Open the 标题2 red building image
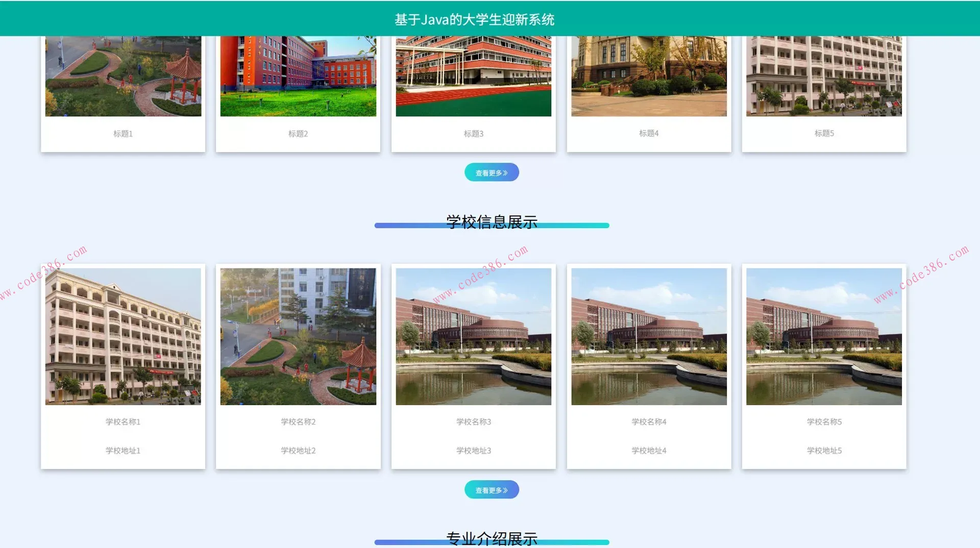Viewport: 980px width, 548px height. click(298, 77)
